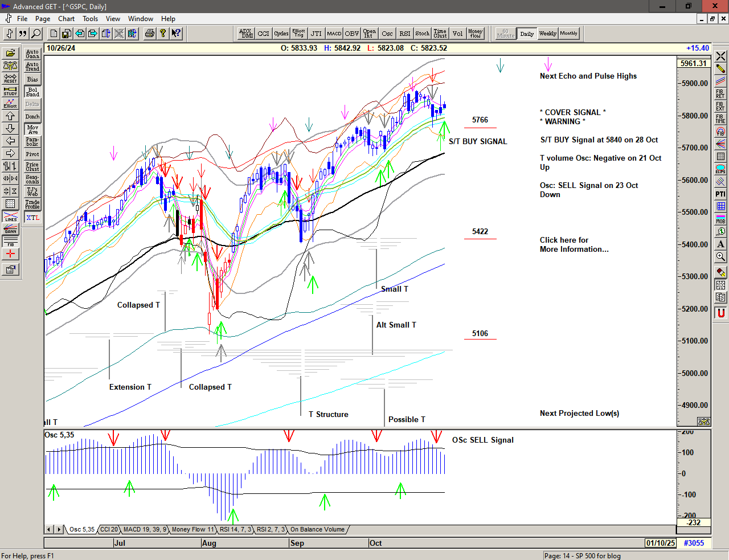Click the PTI tool icon
The width and height of the screenshot is (729, 560).
pyautogui.click(x=720, y=194)
